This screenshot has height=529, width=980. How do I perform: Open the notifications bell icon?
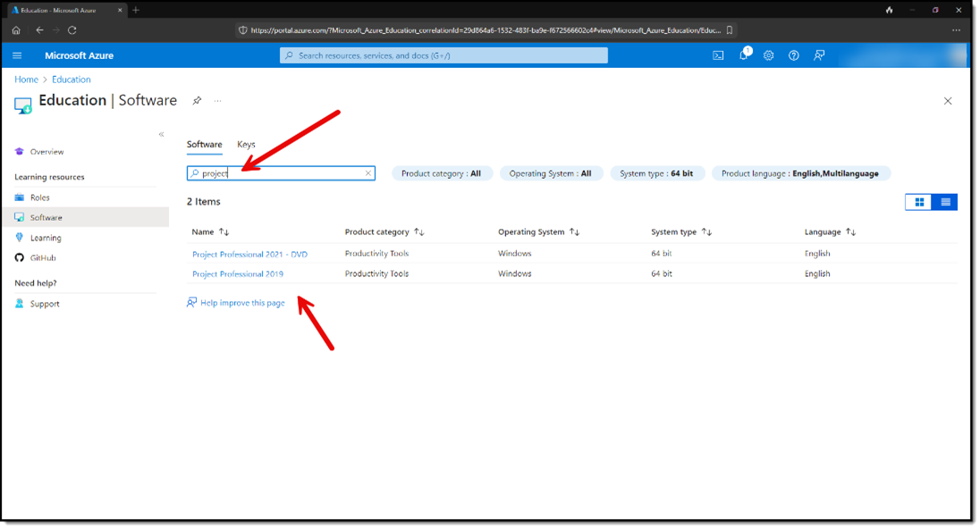[743, 55]
